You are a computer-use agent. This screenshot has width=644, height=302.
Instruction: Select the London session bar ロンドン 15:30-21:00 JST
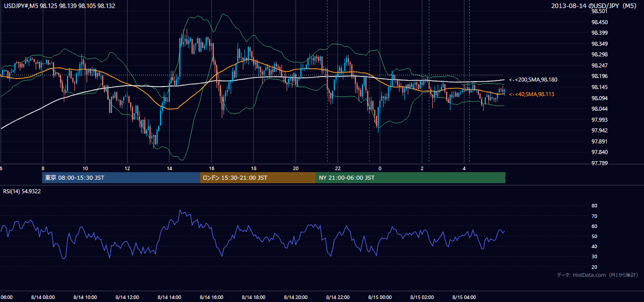coord(258,178)
